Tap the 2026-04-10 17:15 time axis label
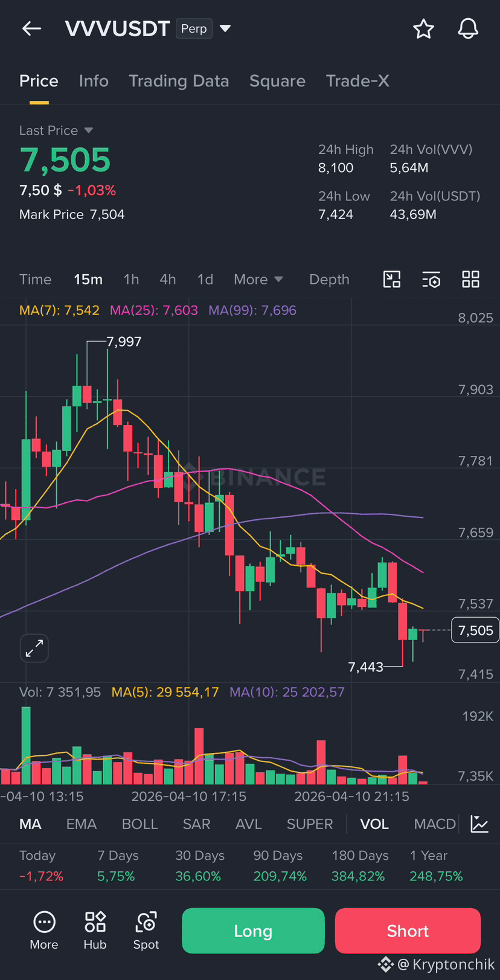The height and width of the screenshot is (980, 500). 189,796
